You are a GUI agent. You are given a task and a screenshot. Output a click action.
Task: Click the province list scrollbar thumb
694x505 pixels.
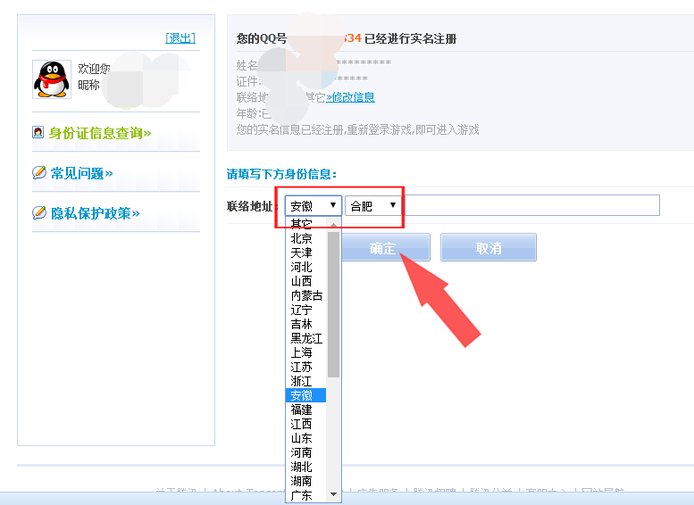click(334, 305)
